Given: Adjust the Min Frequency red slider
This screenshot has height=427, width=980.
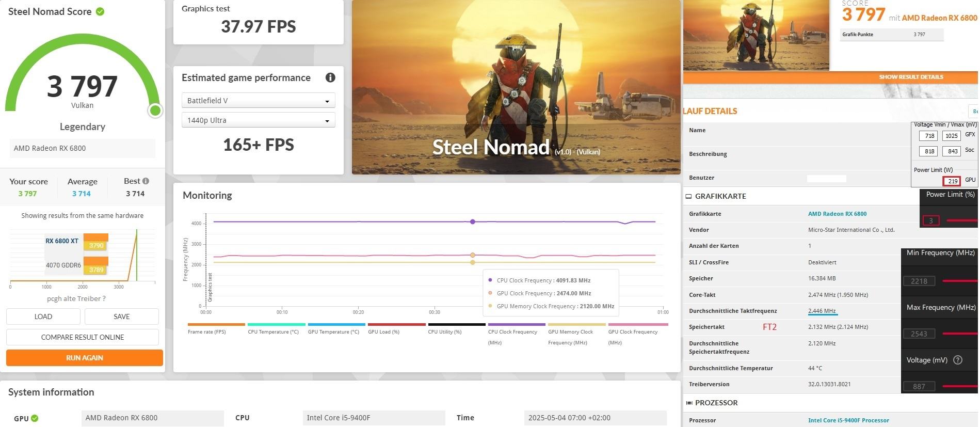Looking at the screenshot, I should (x=960, y=281).
